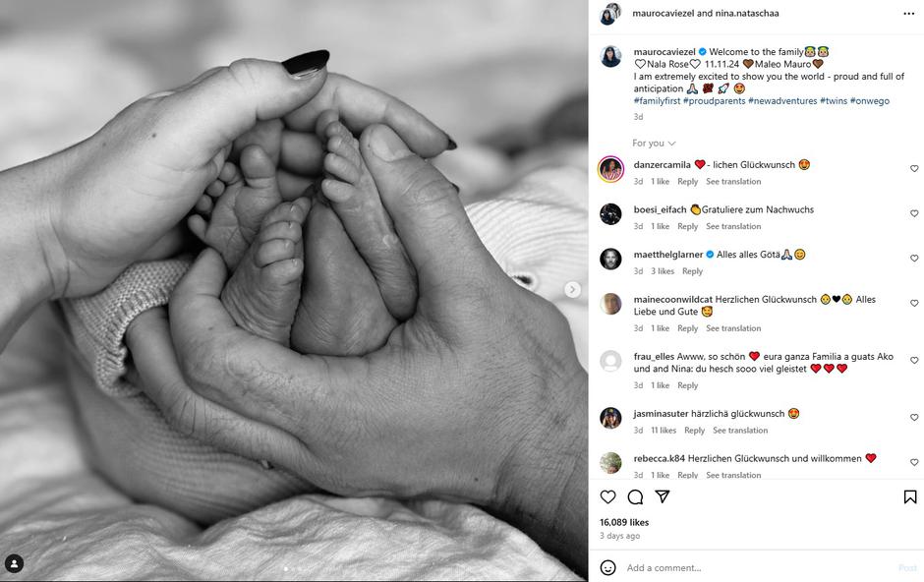Open the #twins hashtag

[834, 100]
